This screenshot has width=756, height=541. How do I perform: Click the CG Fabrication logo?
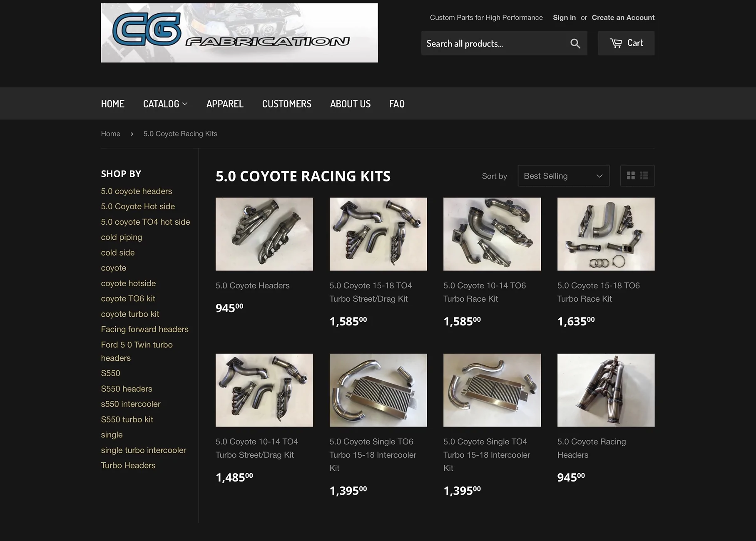point(239,33)
